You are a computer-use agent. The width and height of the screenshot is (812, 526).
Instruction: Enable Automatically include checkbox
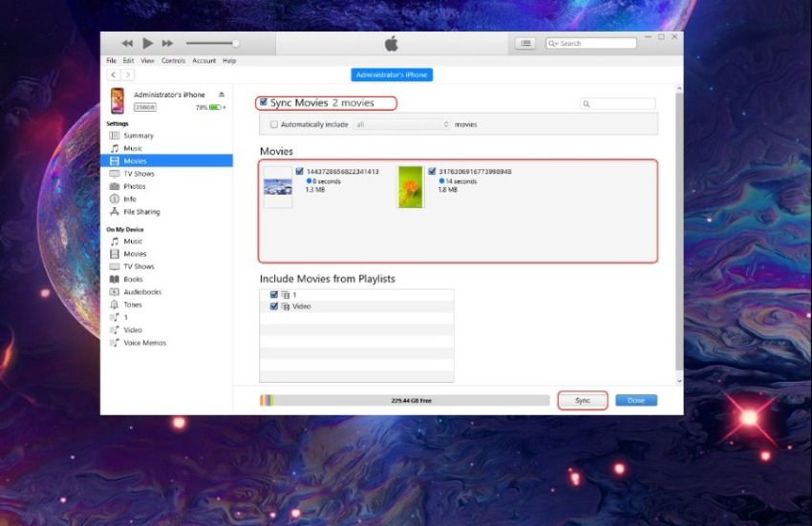(274, 124)
